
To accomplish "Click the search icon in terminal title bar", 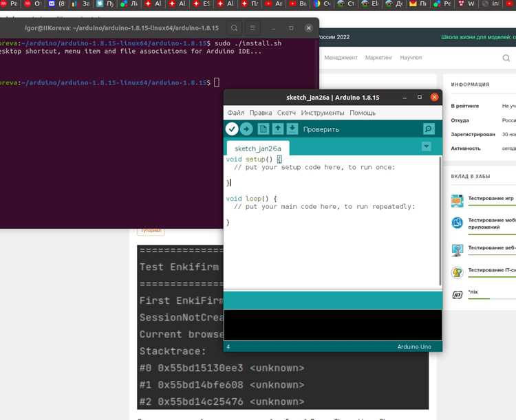I will click(x=234, y=28).
